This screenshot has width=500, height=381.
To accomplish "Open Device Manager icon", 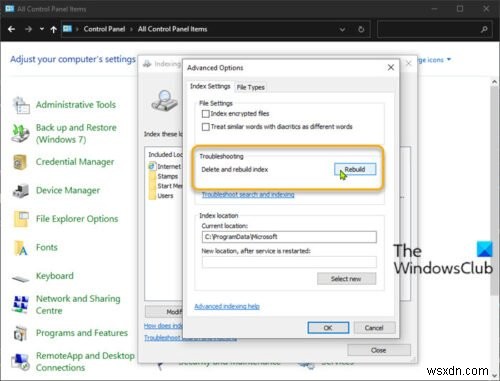I will 20,191.
